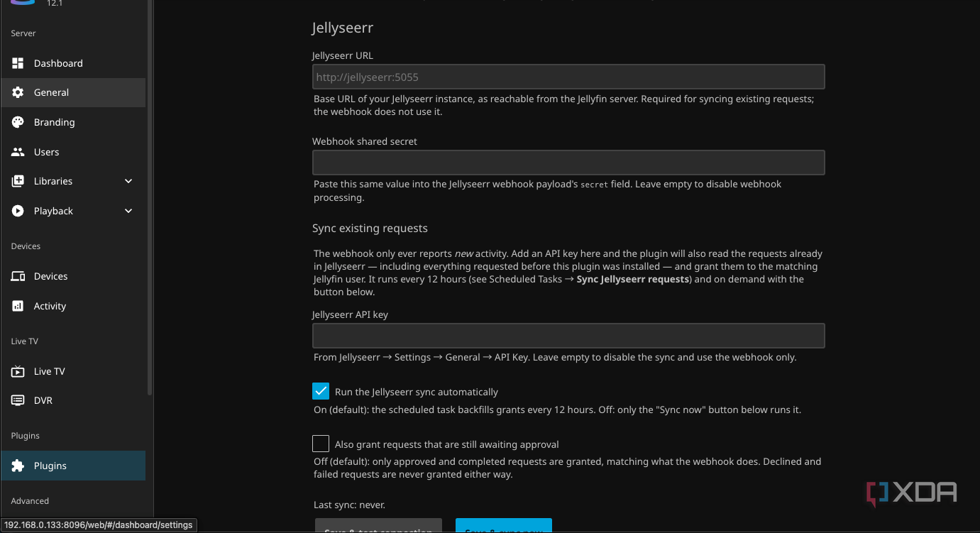
Task: Open Activity menu item
Action: [73, 306]
